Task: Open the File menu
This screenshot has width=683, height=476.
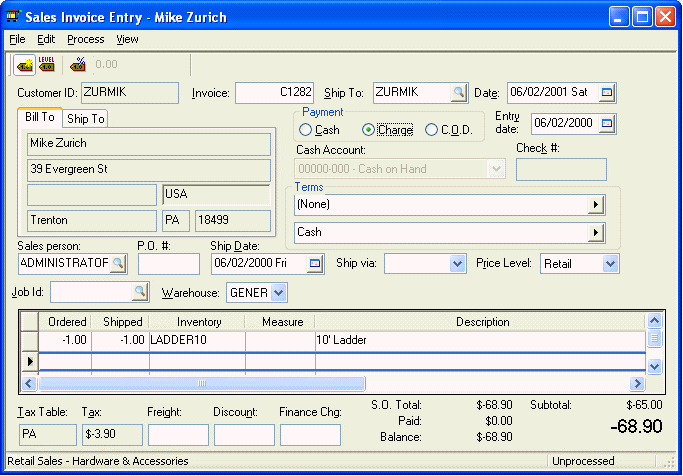Action: (x=17, y=39)
